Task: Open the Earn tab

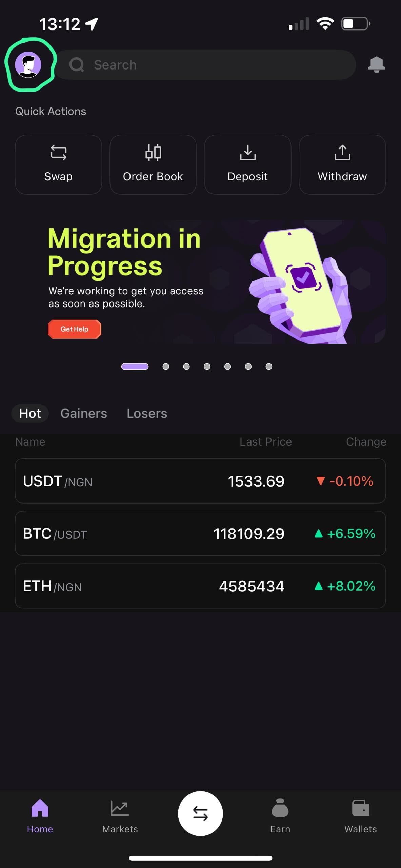Action: click(x=280, y=816)
